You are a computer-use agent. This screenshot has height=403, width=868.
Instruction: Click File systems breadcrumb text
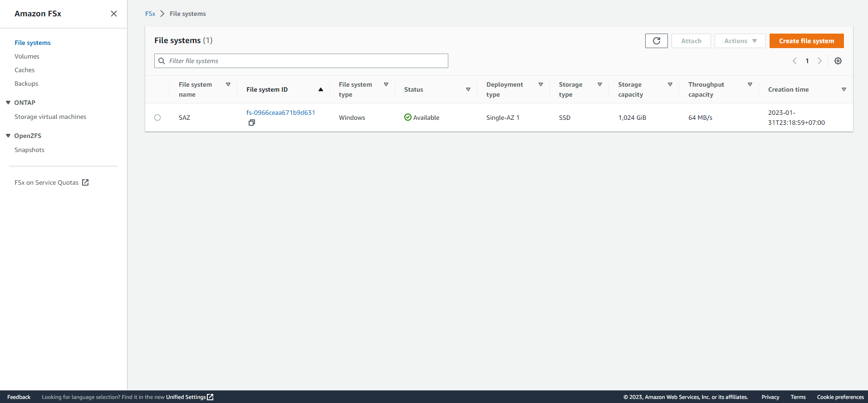(187, 14)
